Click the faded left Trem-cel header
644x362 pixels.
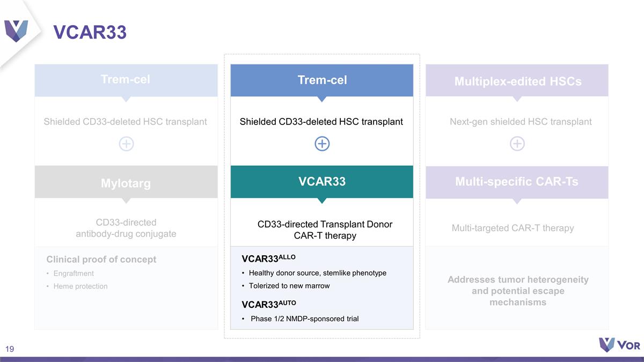pos(126,80)
